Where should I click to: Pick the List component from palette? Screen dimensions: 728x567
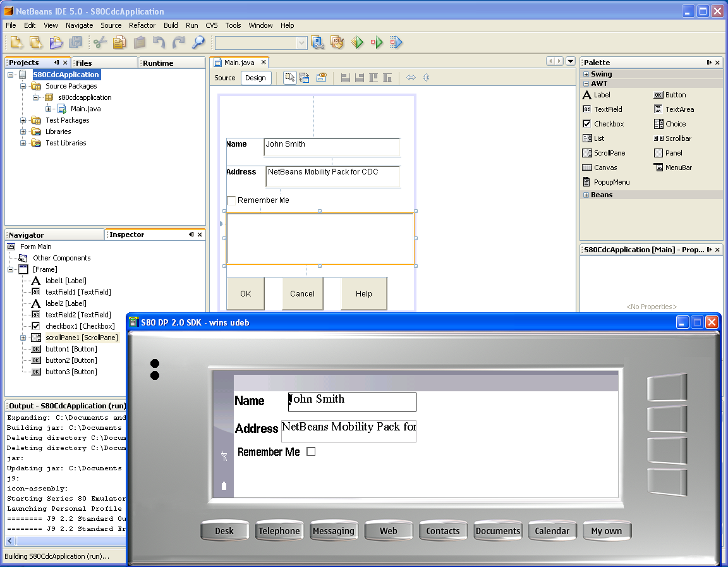click(x=593, y=138)
